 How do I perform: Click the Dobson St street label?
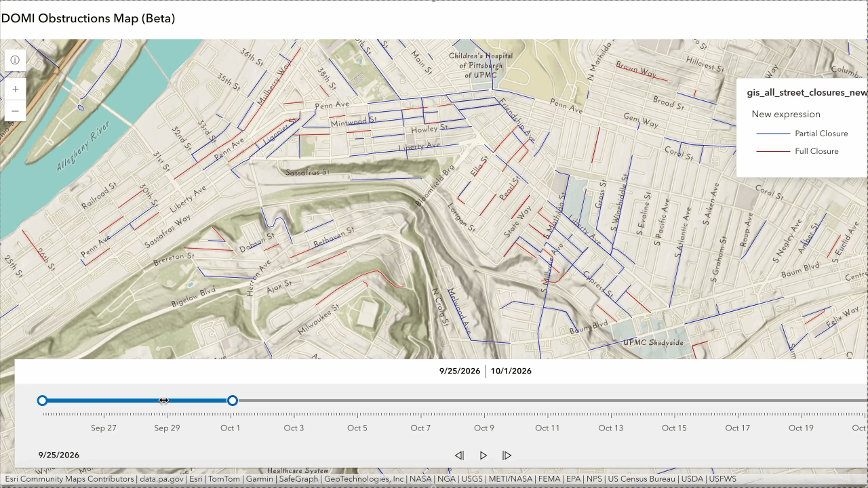(256, 243)
